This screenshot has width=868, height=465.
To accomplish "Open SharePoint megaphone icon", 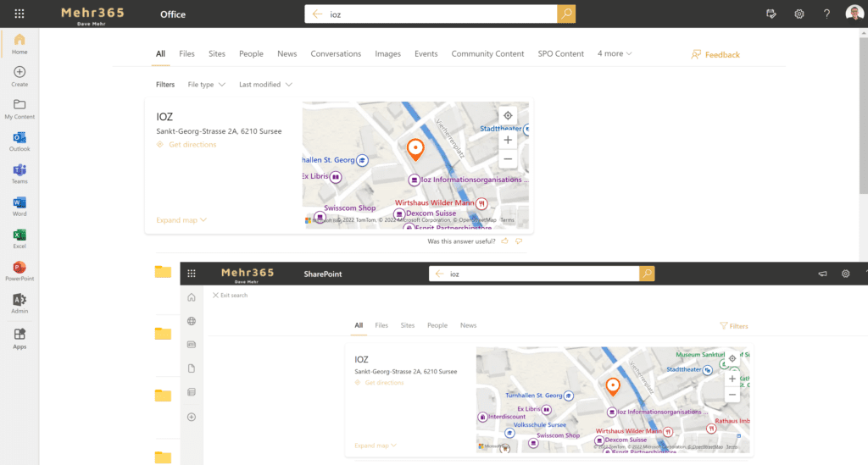I will point(822,274).
